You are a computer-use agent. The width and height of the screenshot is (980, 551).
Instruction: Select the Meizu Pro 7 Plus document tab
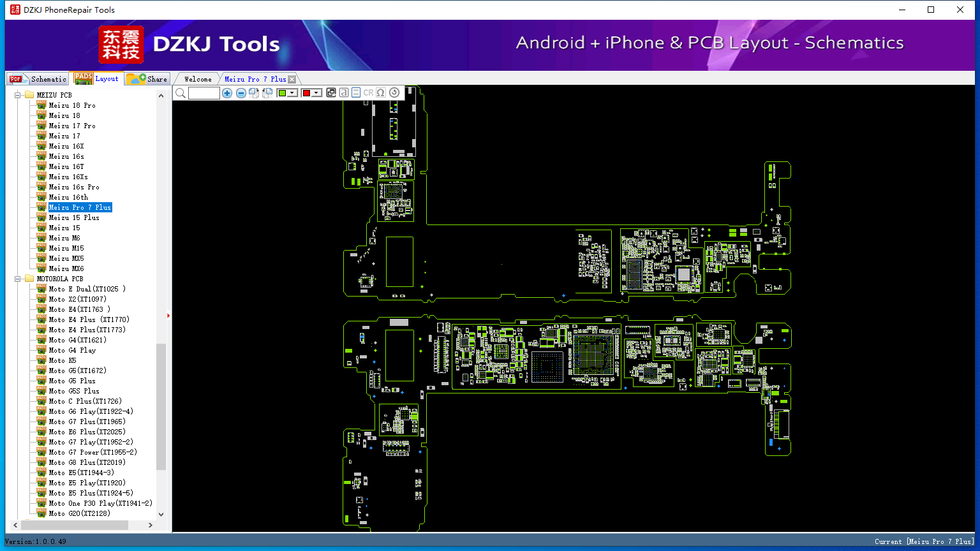pyautogui.click(x=255, y=79)
